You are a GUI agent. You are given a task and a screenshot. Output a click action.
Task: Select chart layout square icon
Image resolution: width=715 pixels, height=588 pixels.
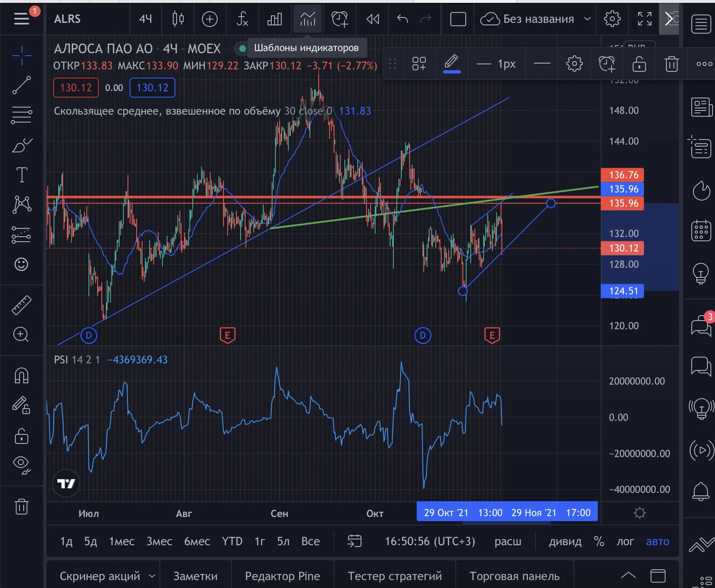pyautogui.click(x=458, y=19)
